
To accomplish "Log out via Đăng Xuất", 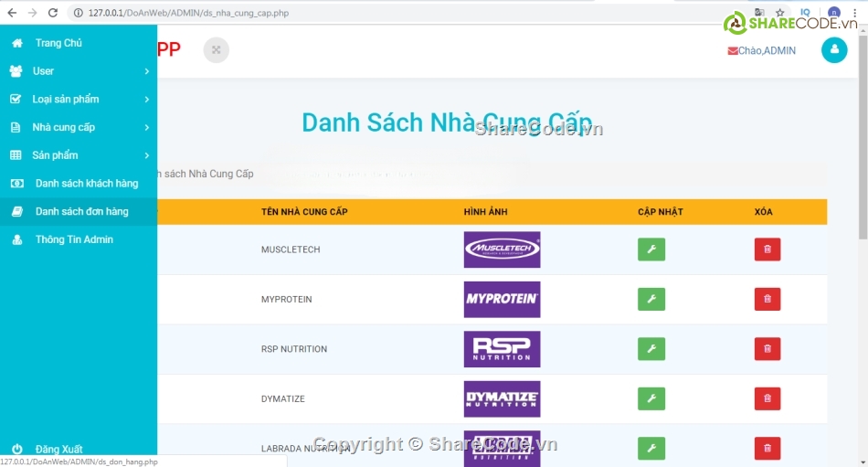I will (79, 448).
